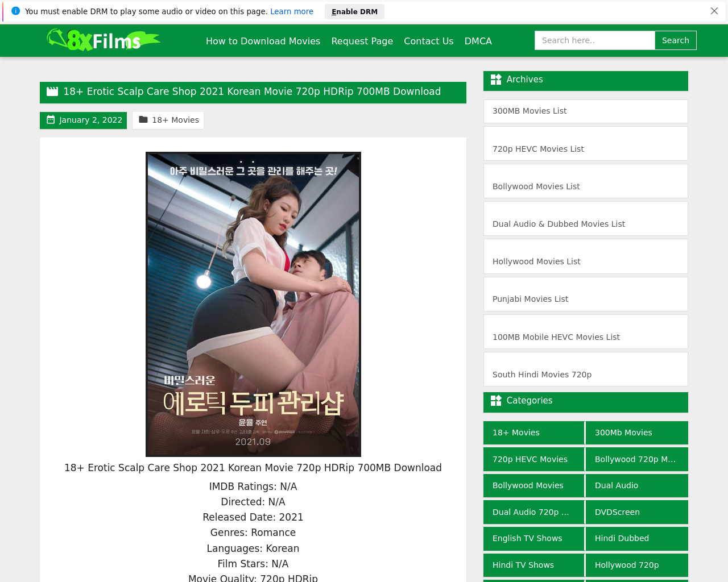Image resolution: width=728 pixels, height=582 pixels.
Task: Open South Hindi Movies 720p archive
Action: click(586, 369)
